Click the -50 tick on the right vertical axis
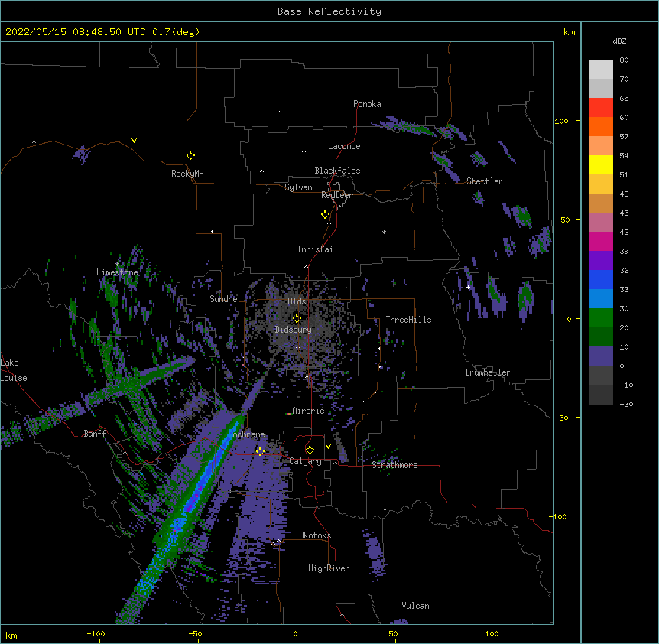The width and height of the screenshot is (659, 644). point(561,418)
